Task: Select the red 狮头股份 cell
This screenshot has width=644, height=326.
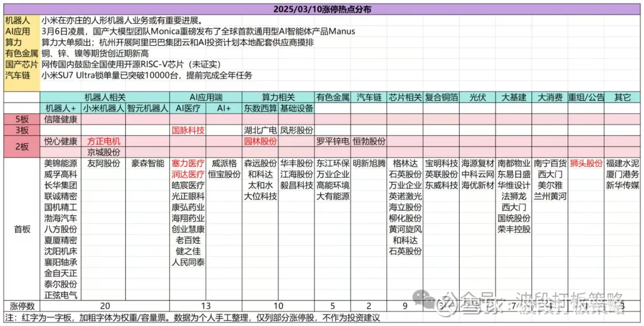Action: pos(586,163)
